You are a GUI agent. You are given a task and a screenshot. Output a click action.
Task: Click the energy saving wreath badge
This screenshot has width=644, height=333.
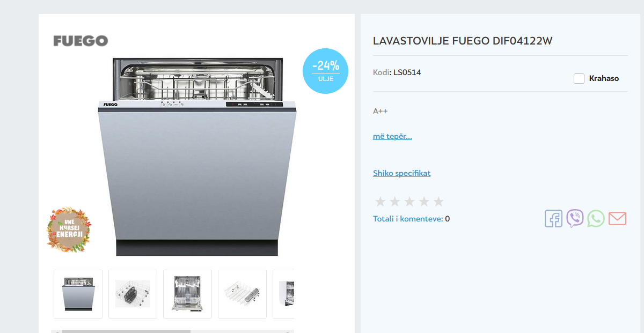point(68,230)
